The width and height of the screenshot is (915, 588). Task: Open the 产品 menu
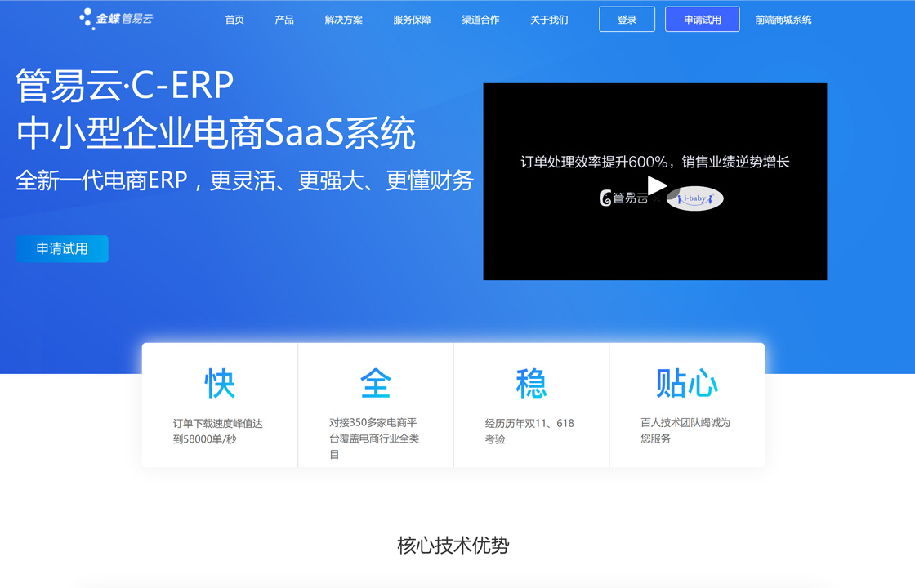click(x=284, y=20)
